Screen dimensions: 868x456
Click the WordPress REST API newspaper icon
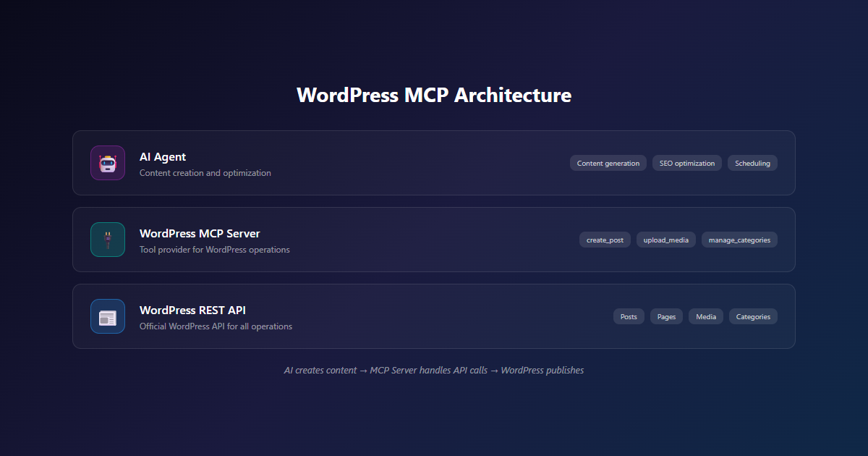tap(108, 316)
